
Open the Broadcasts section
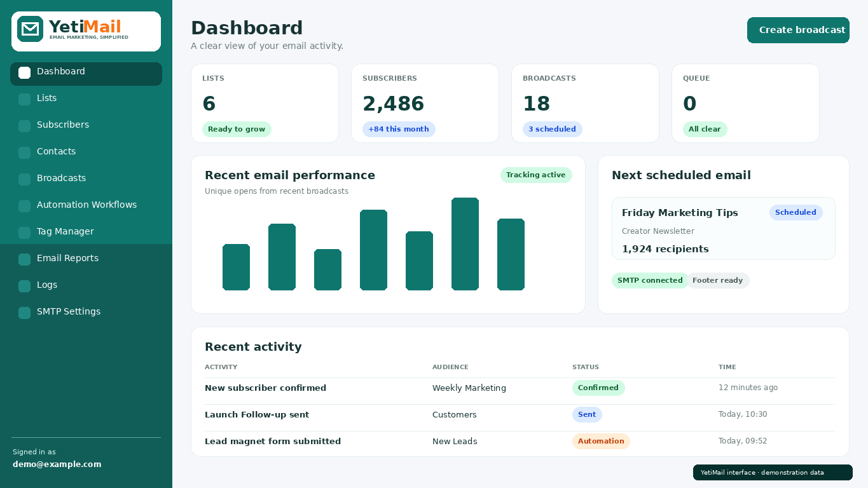(86, 179)
